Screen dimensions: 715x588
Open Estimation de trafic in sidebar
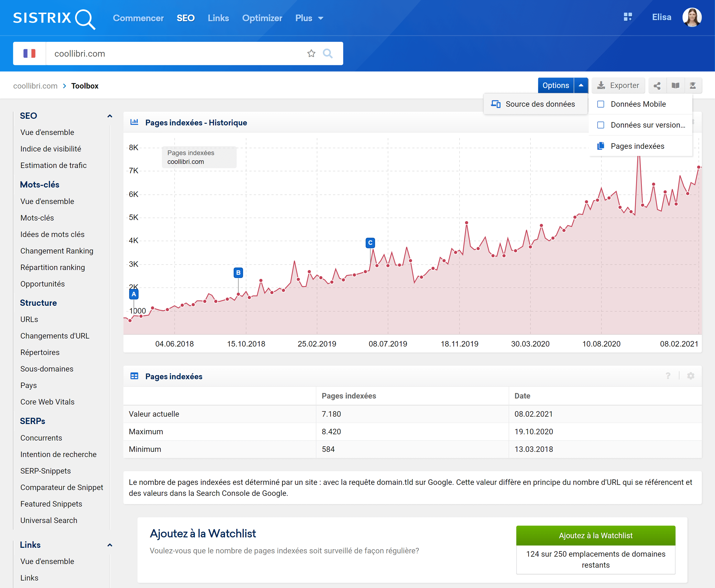(54, 165)
